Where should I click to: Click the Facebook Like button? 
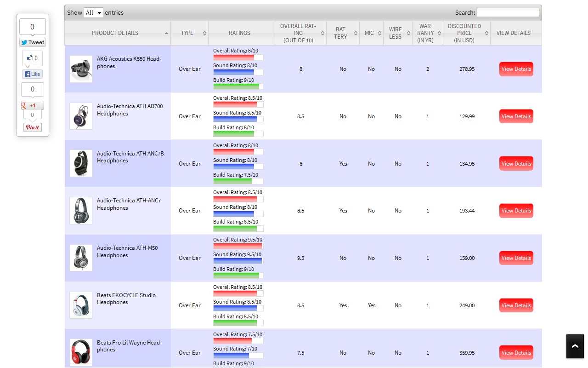(x=32, y=74)
